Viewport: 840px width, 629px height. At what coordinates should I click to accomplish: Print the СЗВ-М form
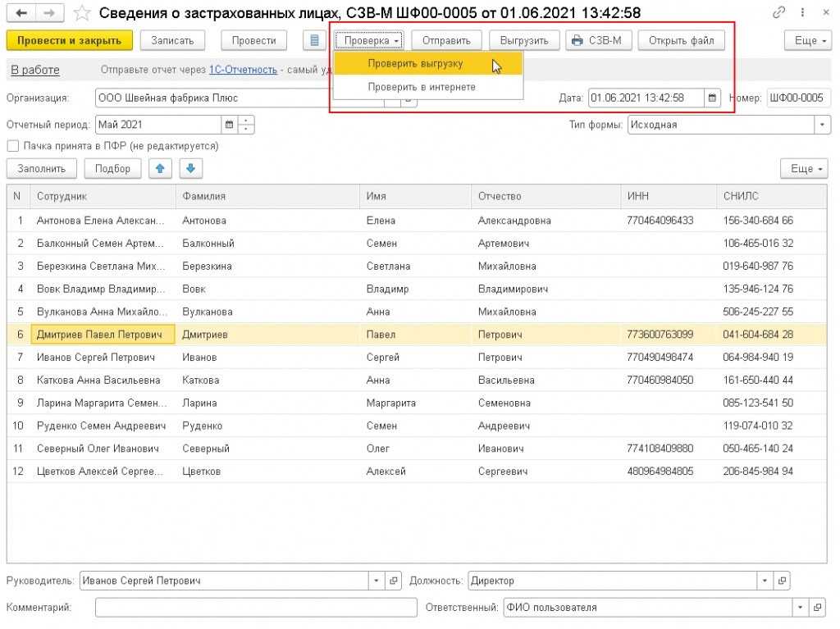coord(598,40)
